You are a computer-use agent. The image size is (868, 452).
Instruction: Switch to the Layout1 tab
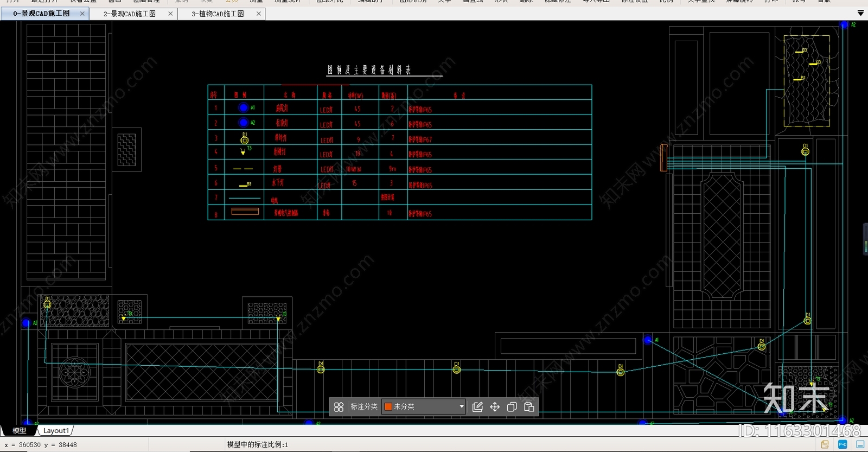click(x=56, y=430)
